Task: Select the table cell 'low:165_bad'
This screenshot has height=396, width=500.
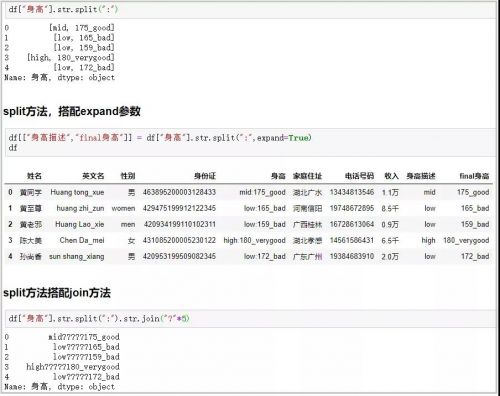Action: click(x=265, y=208)
